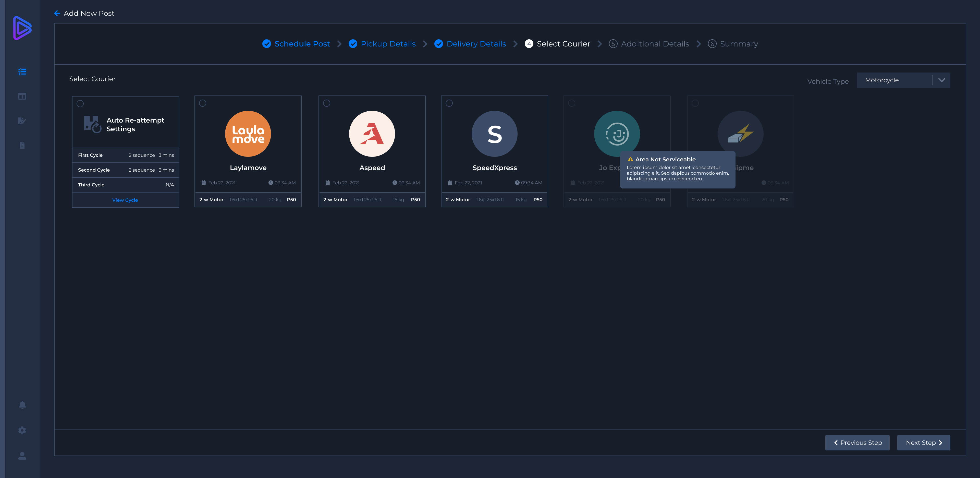Click the Aspeed courier logo

pos(372,134)
